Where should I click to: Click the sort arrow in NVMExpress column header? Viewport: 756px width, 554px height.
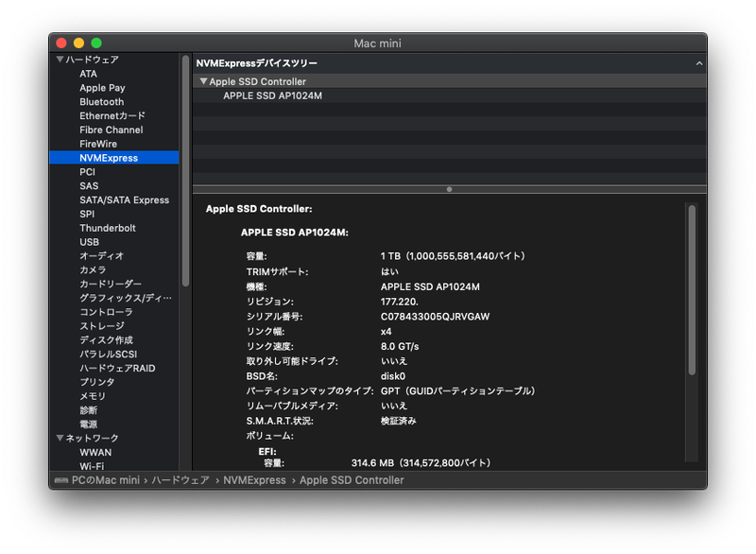[x=698, y=63]
